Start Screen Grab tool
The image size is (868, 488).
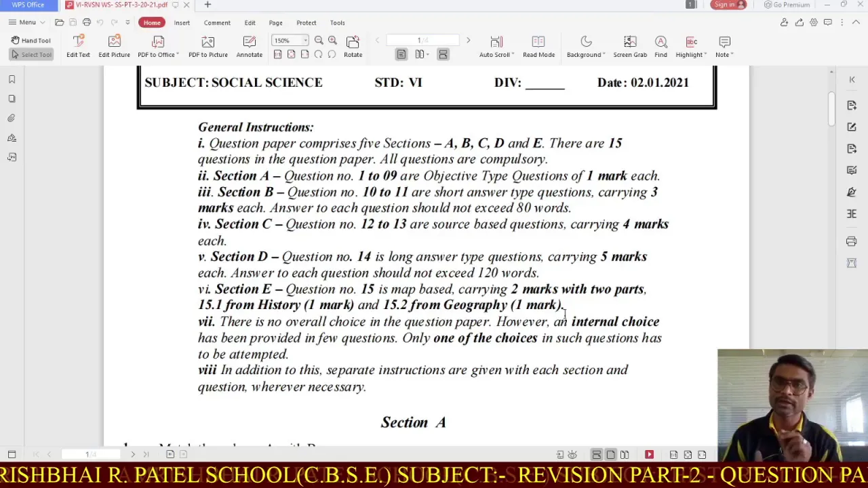click(x=630, y=47)
